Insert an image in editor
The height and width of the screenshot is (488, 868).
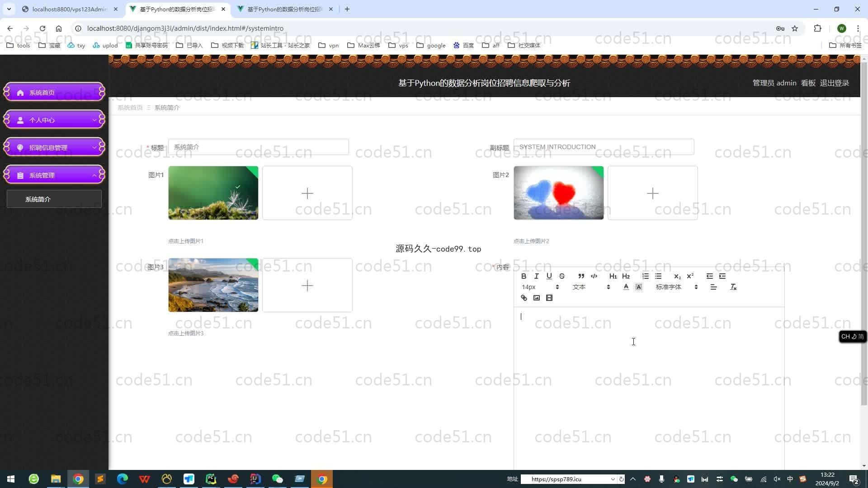[536, 298]
